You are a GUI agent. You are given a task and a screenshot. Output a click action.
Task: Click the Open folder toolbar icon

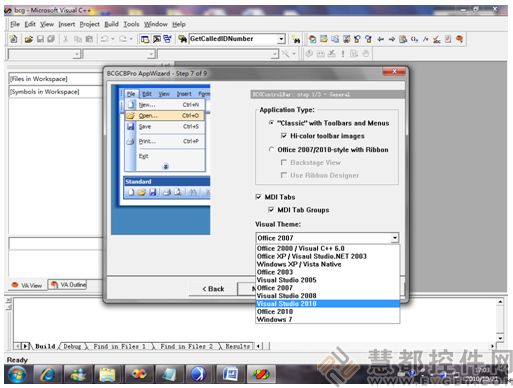click(x=28, y=39)
